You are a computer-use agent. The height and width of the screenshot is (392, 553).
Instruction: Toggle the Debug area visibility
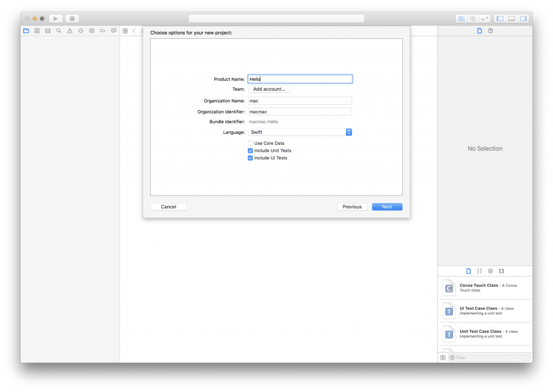pos(512,19)
